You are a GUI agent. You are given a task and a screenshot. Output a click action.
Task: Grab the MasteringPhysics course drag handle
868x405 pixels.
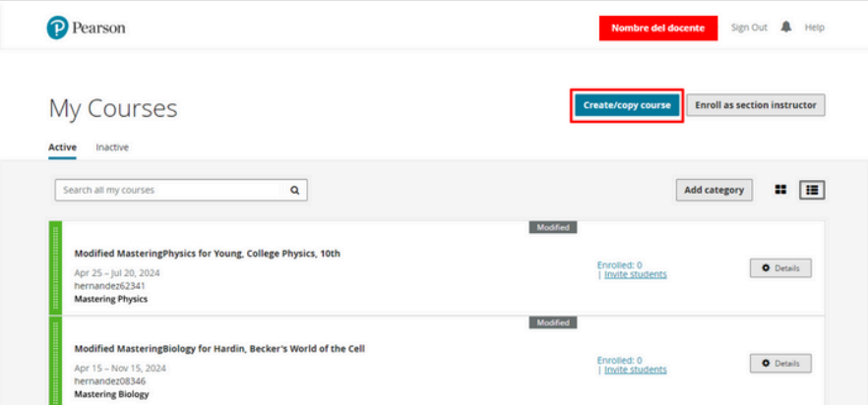click(x=55, y=268)
